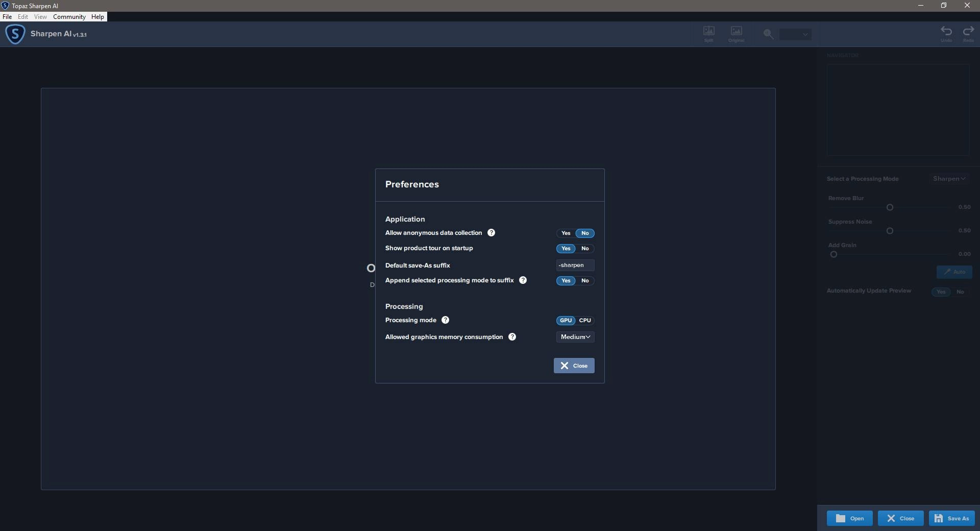This screenshot has height=531, width=980.
Task: Click the zoom magnifier icon
Action: 768,34
